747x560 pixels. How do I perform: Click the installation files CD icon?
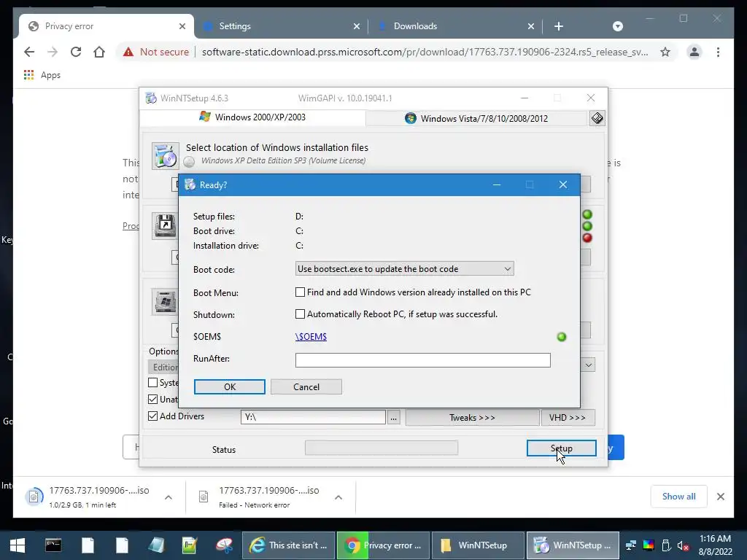pos(166,155)
